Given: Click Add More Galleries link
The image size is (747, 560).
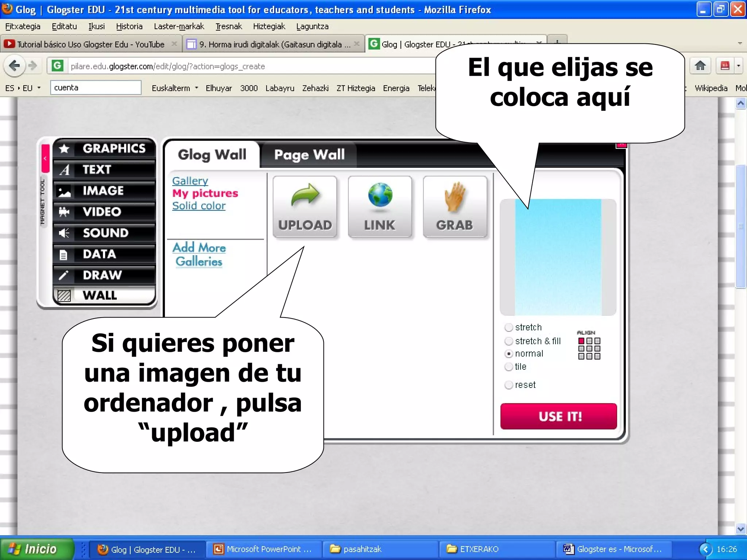Looking at the screenshot, I should click(199, 254).
